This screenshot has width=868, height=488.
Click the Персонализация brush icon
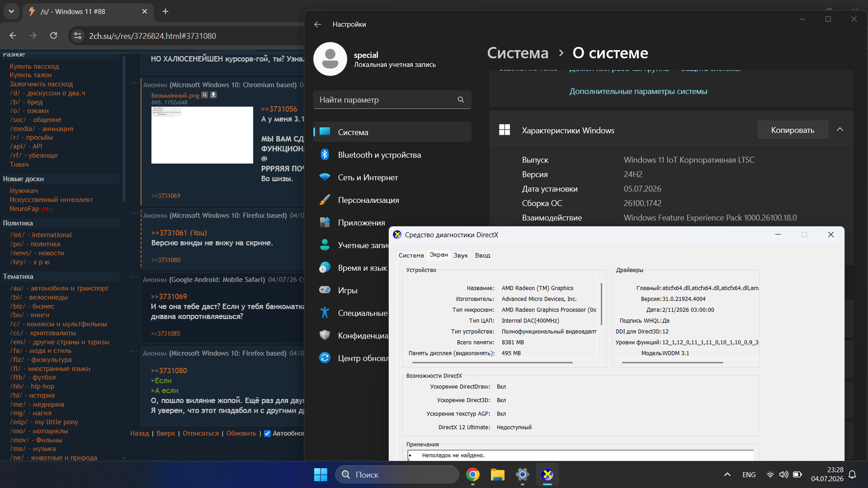[325, 200]
